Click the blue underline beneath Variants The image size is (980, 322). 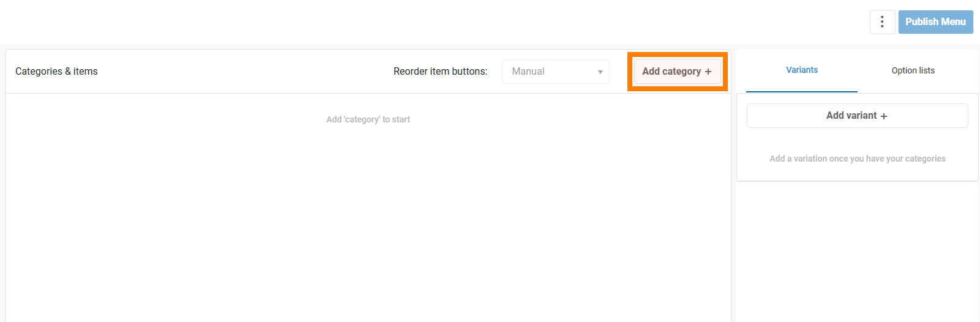(802, 92)
